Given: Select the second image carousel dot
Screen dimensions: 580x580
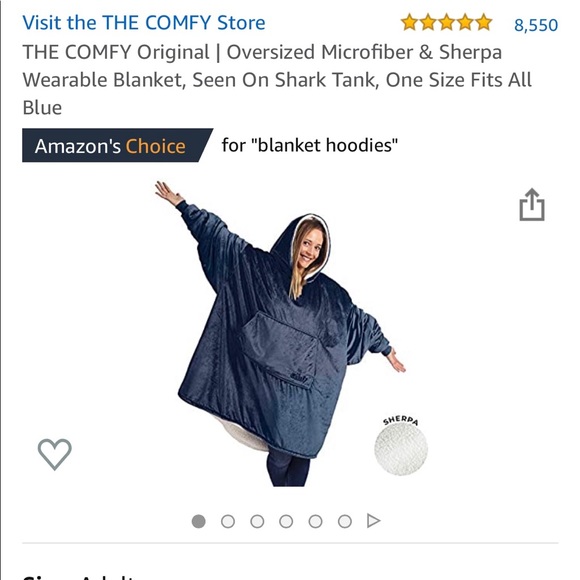Looking at the screenshot, I should (228, 522).
